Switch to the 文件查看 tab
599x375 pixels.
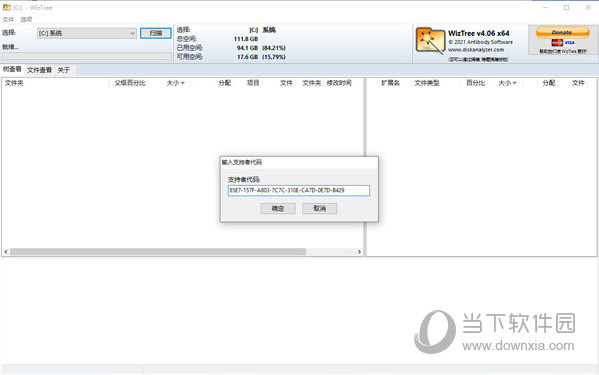tap(39, 70)
